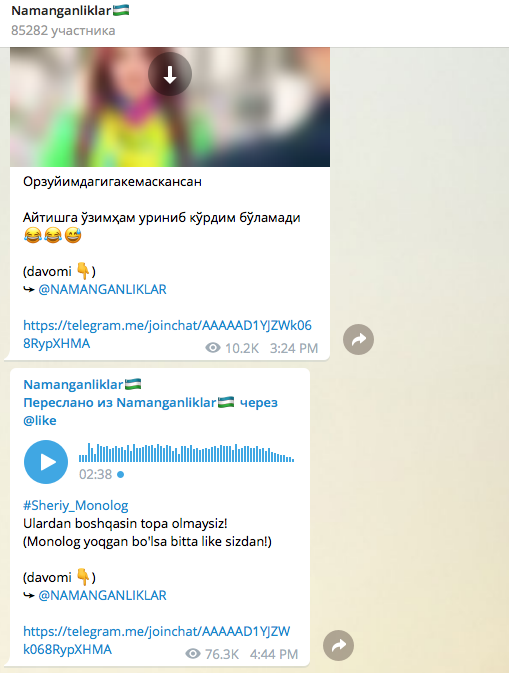Play the 02:38 voice message

[46, 462]
